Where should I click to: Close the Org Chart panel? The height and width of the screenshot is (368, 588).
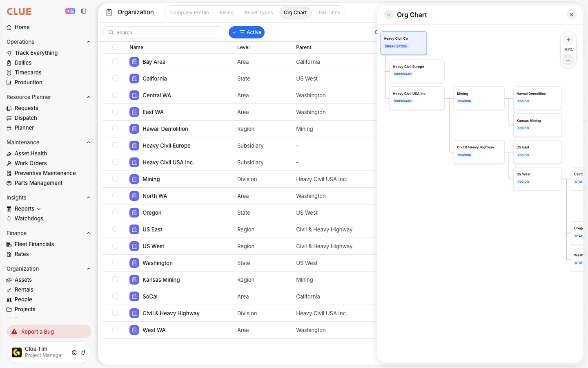572,15
